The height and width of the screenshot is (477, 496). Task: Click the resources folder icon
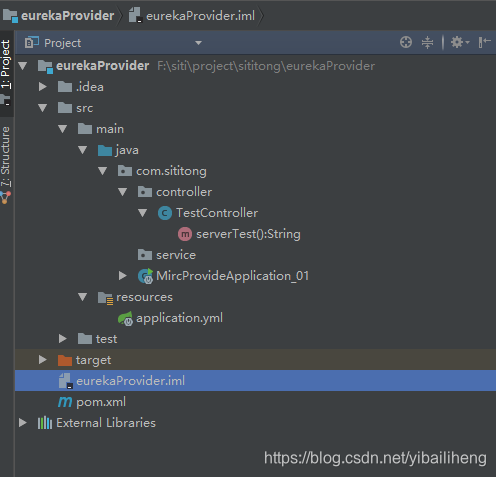point(105,298)
